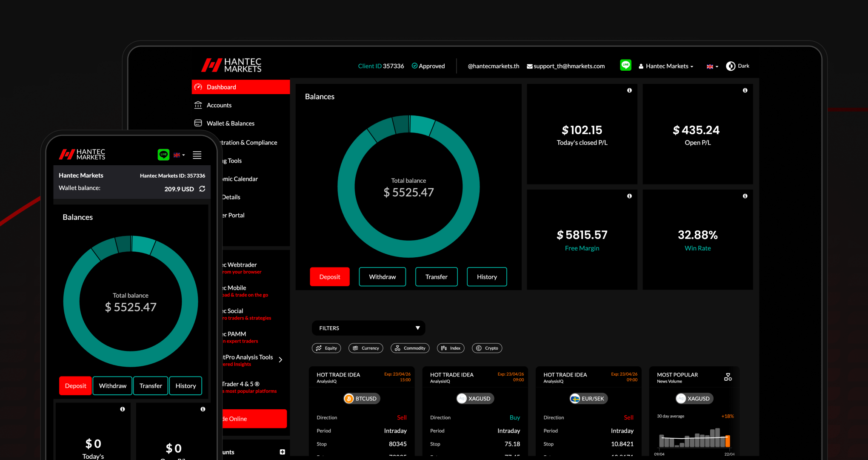Open the MetaTrader 4 & 5 link
The height and width of the screenshot is (460, 868).
[x=249, y=387]
